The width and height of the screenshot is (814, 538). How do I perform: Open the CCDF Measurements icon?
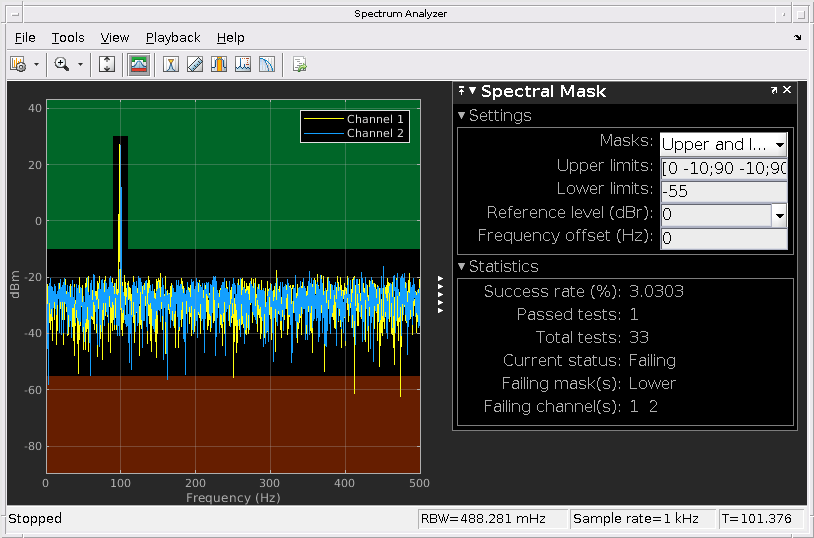pyautogui.click(x=267, y=64)
